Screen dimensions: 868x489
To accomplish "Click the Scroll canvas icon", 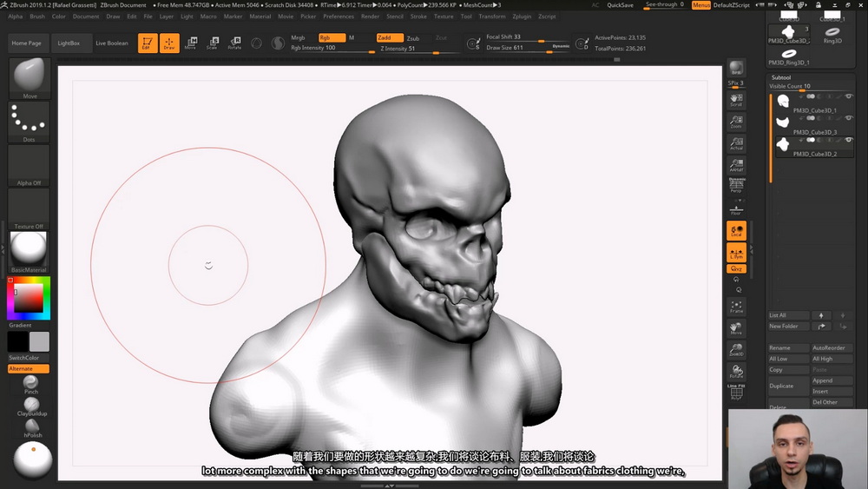I will point(736,100).
